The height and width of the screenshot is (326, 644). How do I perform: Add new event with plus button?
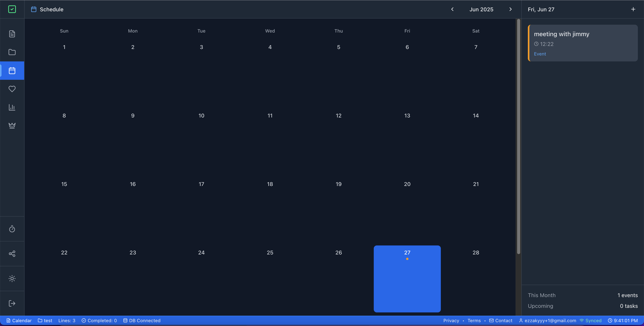tap(633, 9)
